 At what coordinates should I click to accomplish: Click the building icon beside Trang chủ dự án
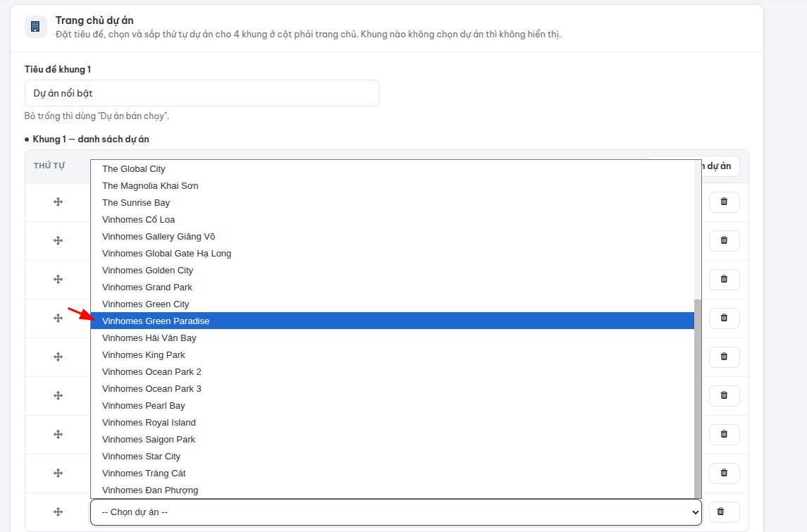(x=35, y=27)
